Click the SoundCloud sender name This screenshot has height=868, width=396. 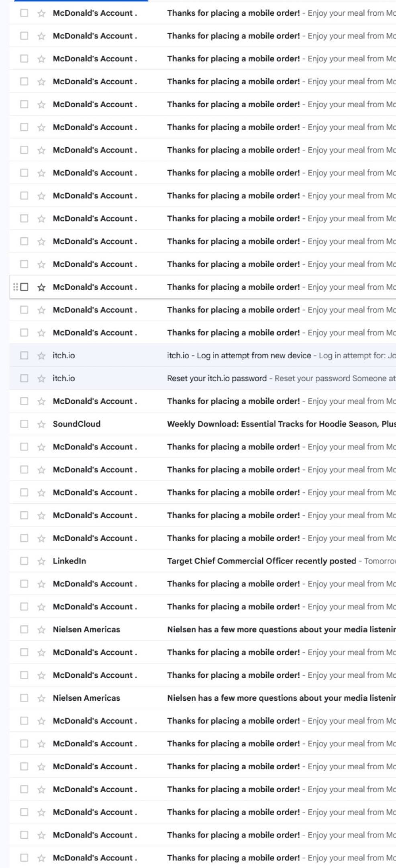click(x=77, y=424)
